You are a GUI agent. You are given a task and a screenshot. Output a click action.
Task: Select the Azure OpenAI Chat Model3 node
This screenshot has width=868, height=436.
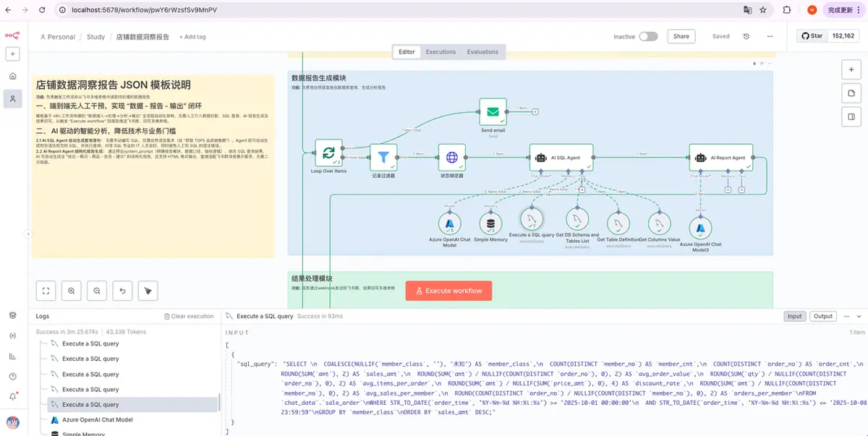pyautogui.click(x=700, y=228)
